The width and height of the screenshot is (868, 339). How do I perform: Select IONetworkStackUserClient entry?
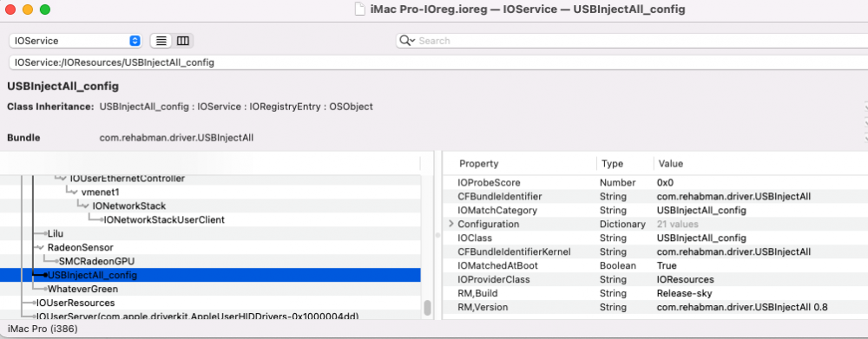[x=164, y=219]
